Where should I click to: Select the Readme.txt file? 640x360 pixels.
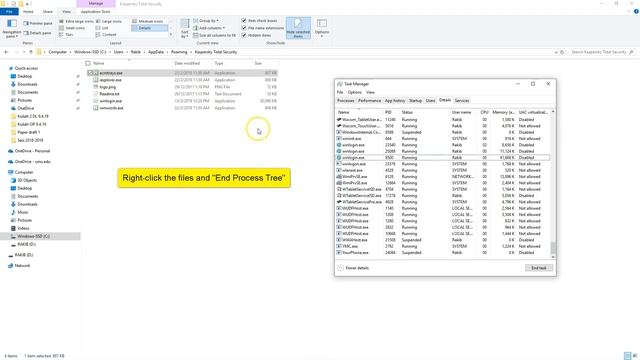109,94
